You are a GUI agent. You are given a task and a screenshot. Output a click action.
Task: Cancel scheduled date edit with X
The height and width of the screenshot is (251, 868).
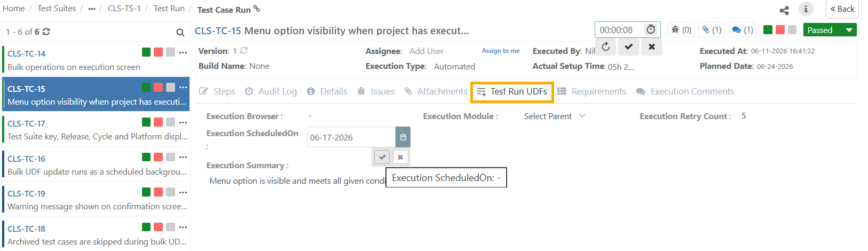pyautogui.click(x=400, y=157)
